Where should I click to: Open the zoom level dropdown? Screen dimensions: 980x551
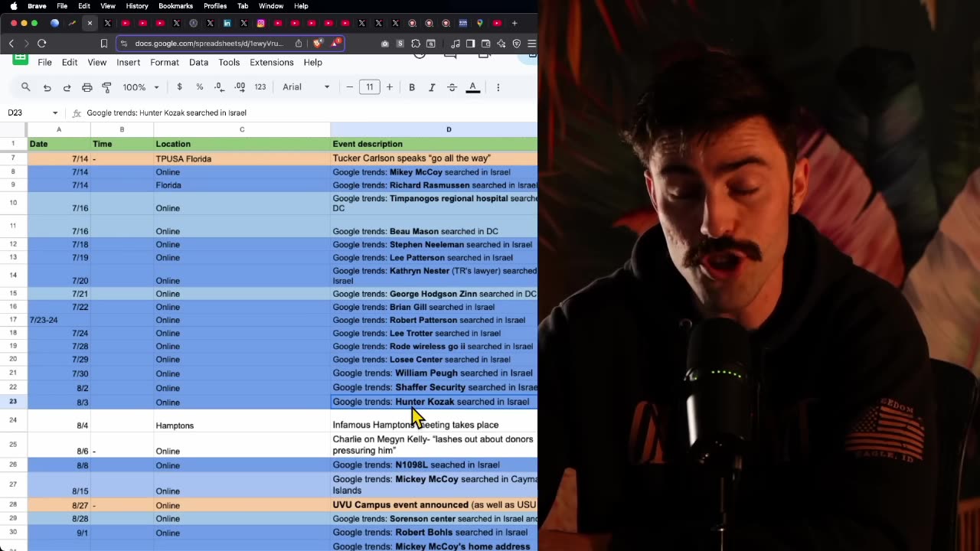coord(141,87)
